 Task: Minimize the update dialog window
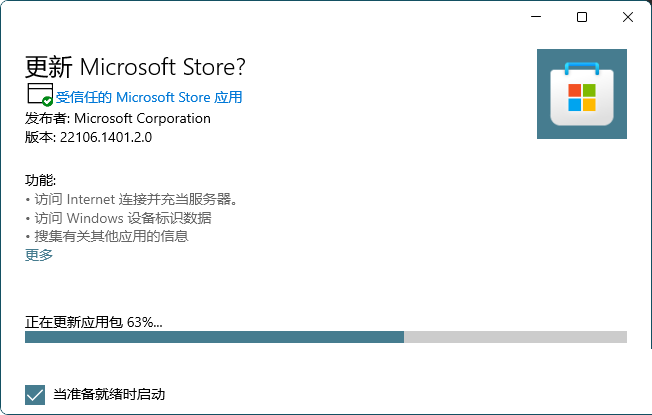(536, 17)
